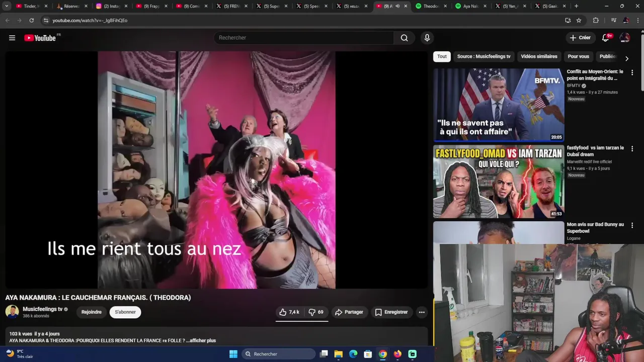Bookmark this page with the star icon
The height and width of the screenshot is (362, 644).
click(x=579, y=20)
